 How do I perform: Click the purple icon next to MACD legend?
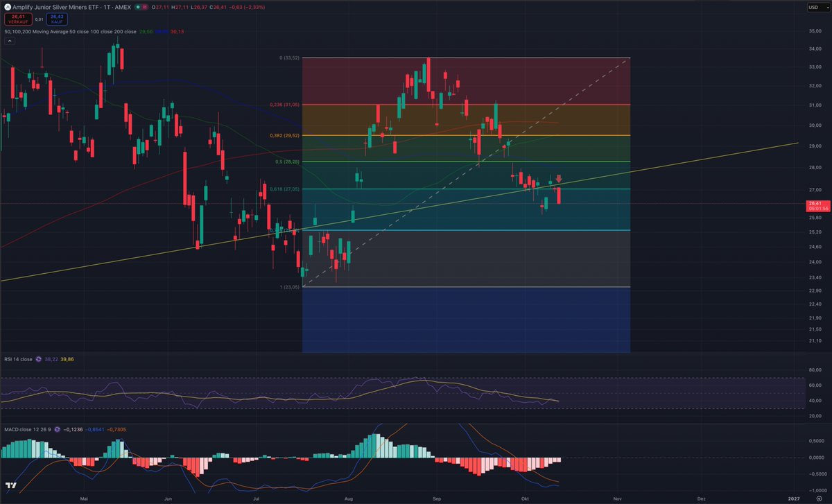pos(57,429)
